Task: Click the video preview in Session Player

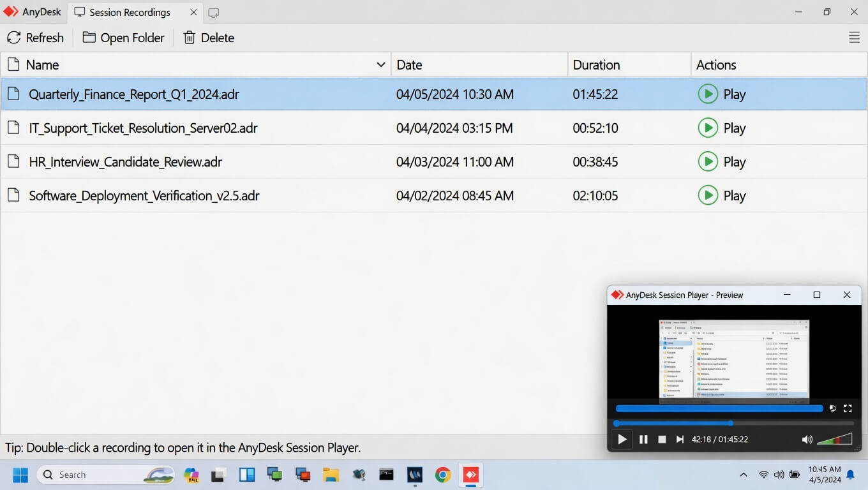Action: pos(734,361)
